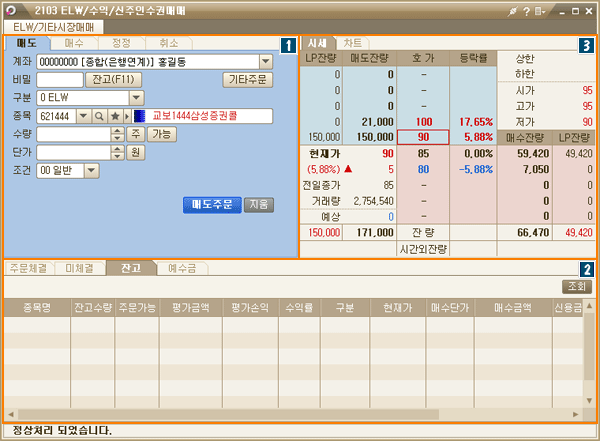Open the window menu icon in the title bar
The height and width of the screenshot is (441, 600).
click(x=540, y=11)
